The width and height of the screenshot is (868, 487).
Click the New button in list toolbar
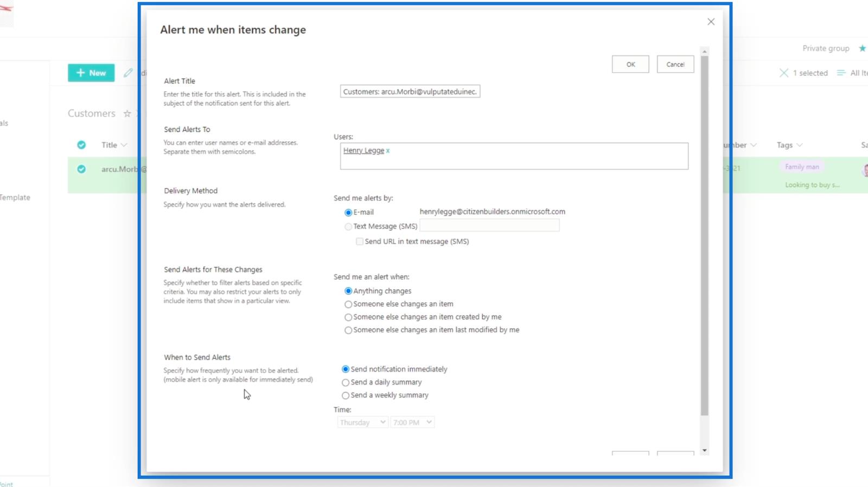click(x=91, y=73)
